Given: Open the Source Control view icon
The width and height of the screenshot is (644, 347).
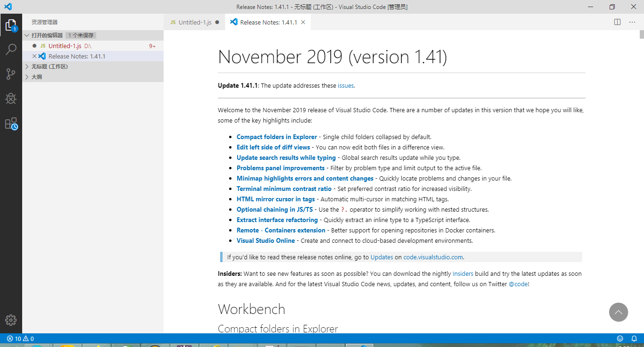Looking at the screenshot, I should (x=11, y=74).
